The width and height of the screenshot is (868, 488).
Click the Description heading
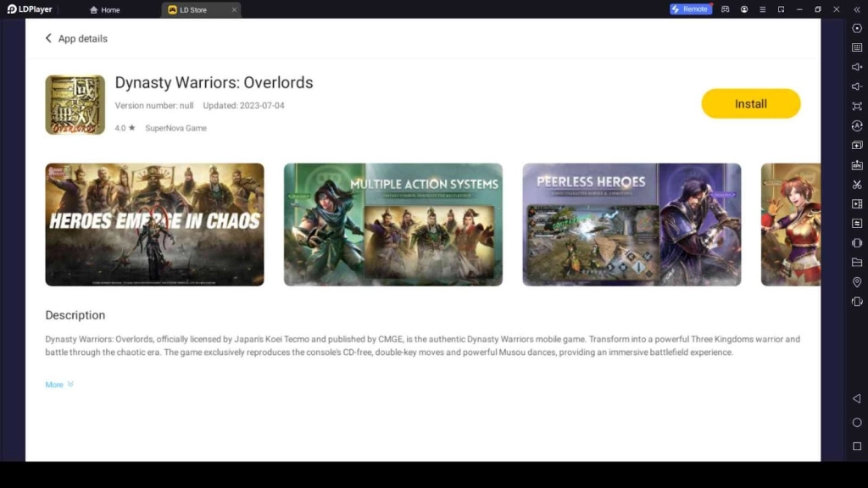[75, 315]
